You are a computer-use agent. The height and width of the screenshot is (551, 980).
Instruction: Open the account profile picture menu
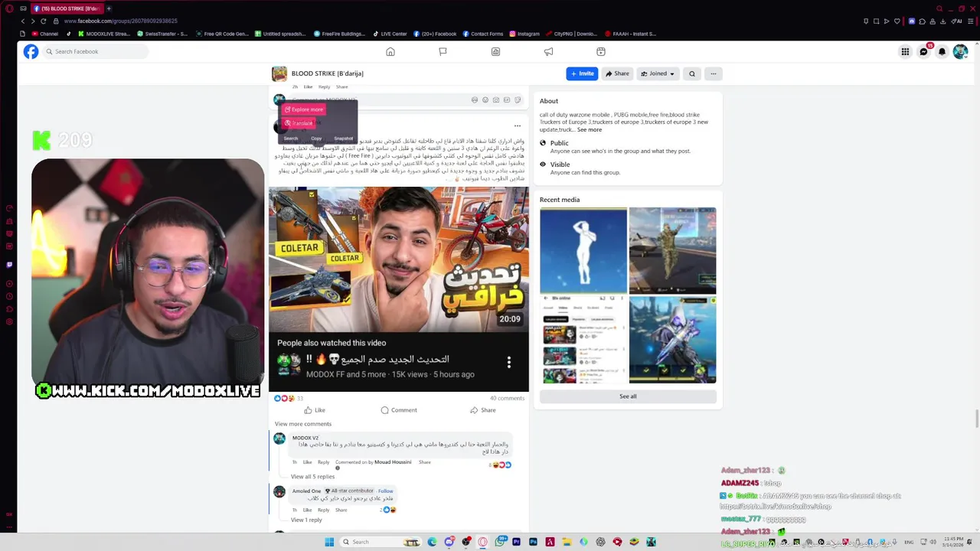pyautogui.click(x=960, y=51)
